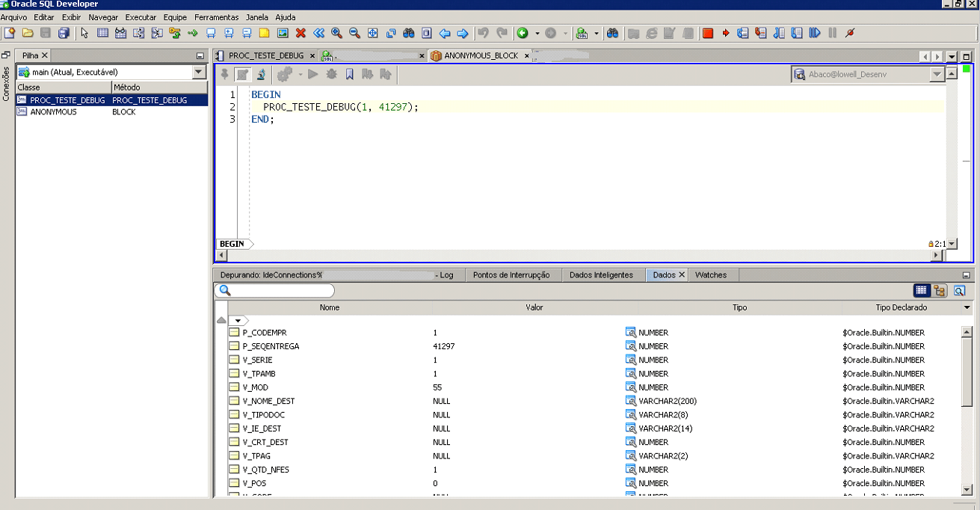Open the main stack frame dropdown
This screenshot has height=510, width=980.
tap(198, 72)
